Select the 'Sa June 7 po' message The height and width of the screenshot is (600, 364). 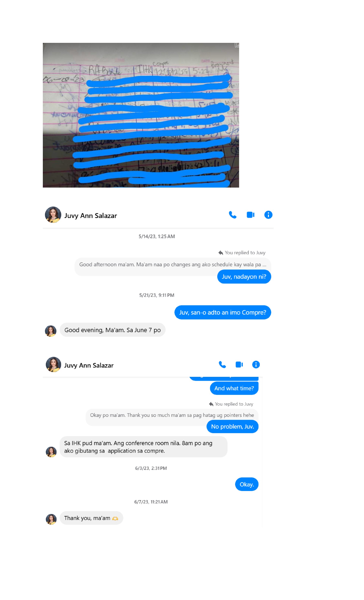[x=112, y=330]
